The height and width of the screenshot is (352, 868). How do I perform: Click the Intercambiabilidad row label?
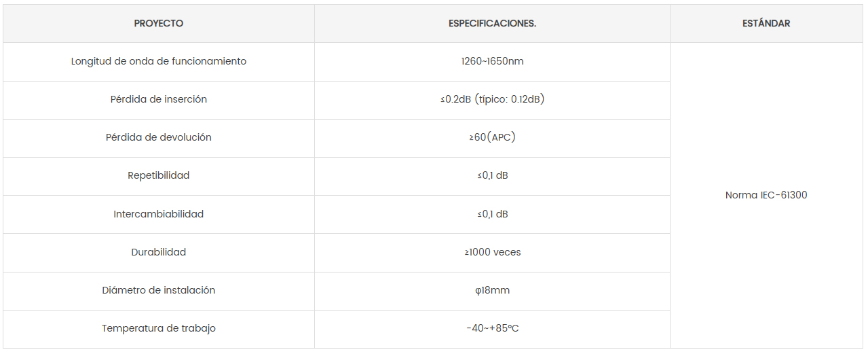[x=159, y=214]
